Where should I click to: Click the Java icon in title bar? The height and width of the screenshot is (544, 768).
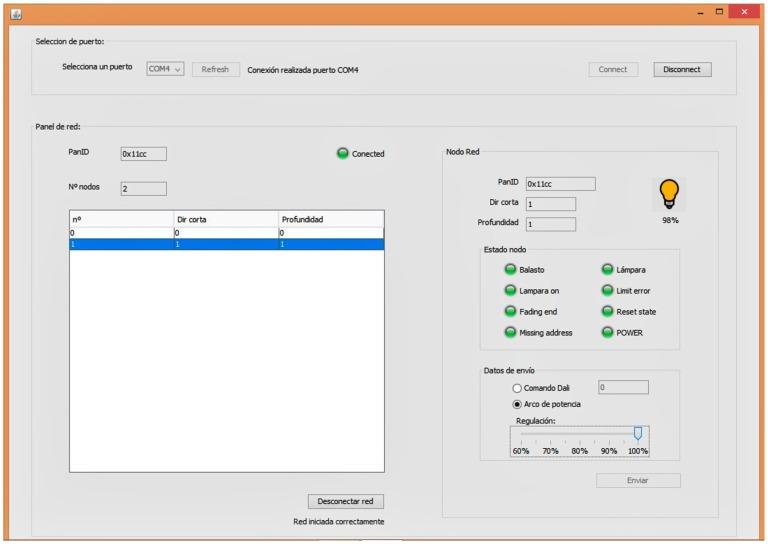(x=15, y=13)
